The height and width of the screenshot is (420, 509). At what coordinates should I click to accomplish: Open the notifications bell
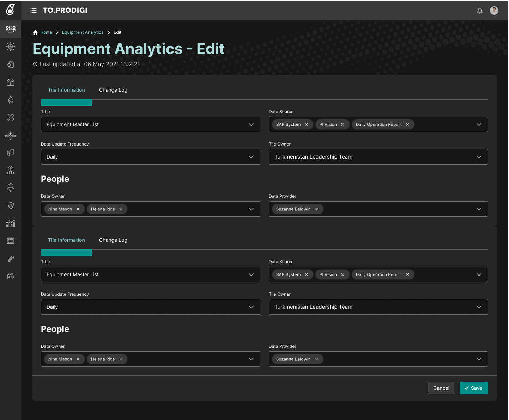click(x=480, y=11)
